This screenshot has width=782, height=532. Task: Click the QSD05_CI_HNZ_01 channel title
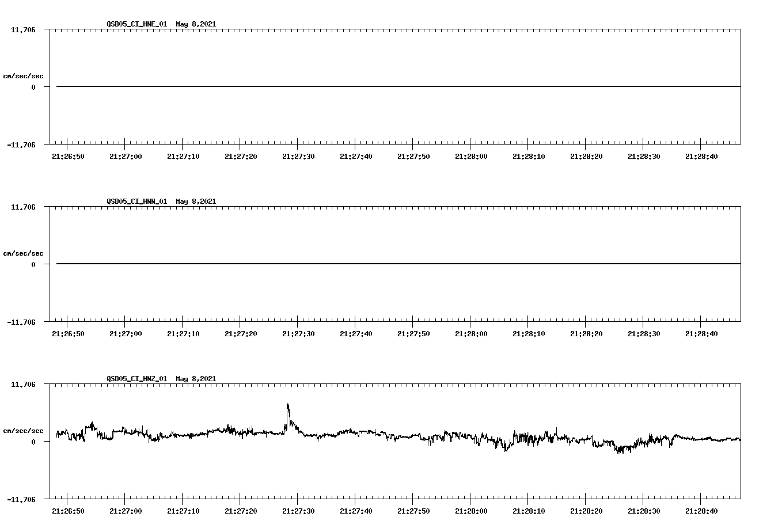tap(136, 379)
